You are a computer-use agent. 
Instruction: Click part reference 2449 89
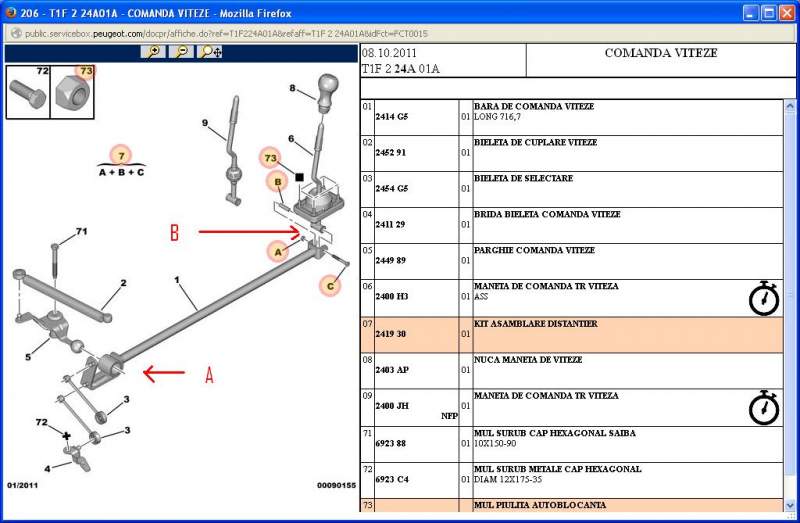coord(390,260)
